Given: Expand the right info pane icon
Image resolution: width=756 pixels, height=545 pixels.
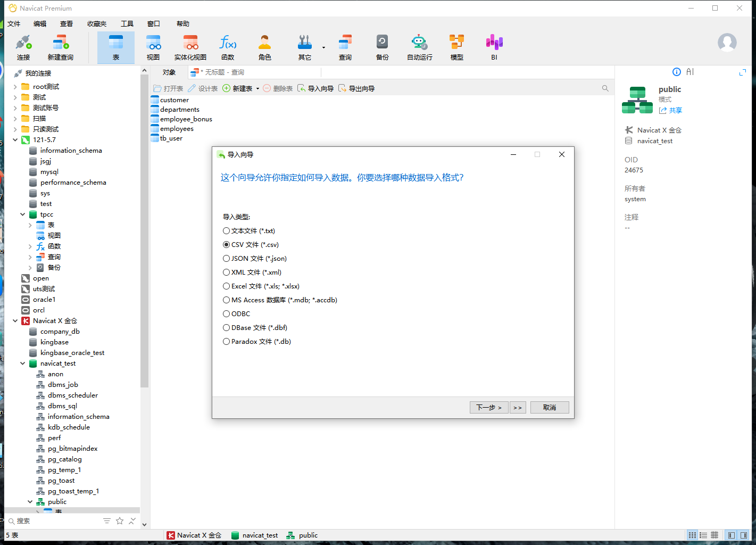Looking at the screenshot, I should point(743,72).
